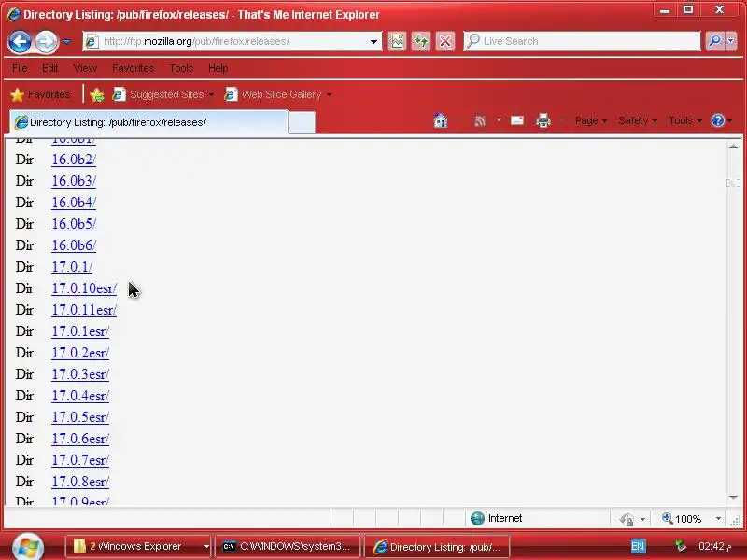This screenshot has width=747, height=560.
Task: Open a new blank tab
Action: click(302, 123)
